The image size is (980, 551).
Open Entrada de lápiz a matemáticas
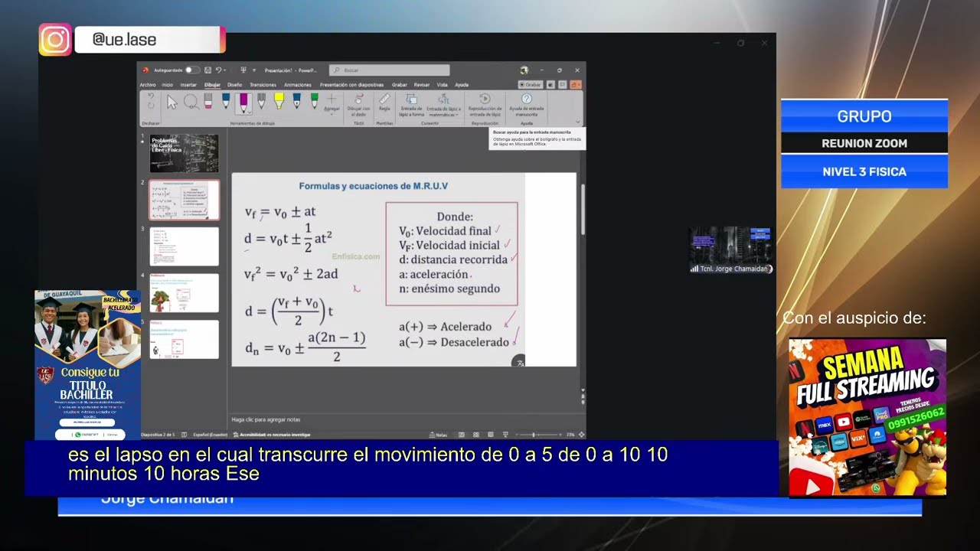pos(443,105)
